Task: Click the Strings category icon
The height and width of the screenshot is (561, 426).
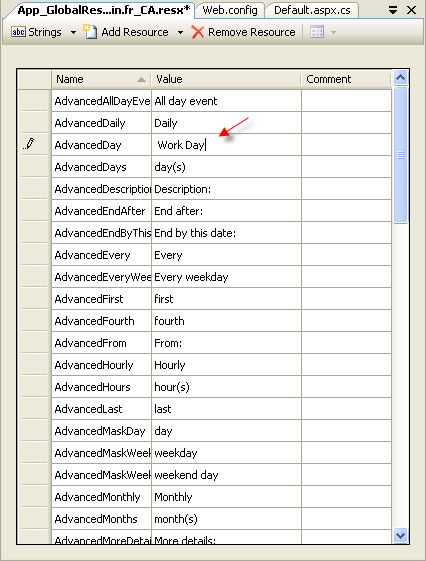Action: [x=18, y=32]
